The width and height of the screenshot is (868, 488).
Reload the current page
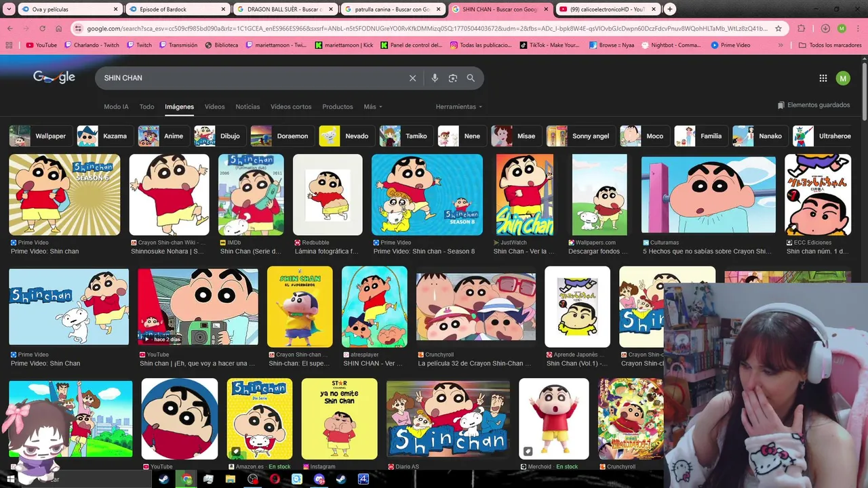(x=42, y=28)
